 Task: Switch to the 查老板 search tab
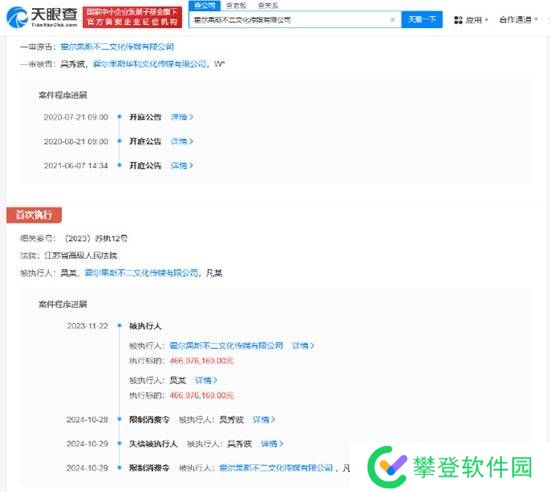[236, 5]
